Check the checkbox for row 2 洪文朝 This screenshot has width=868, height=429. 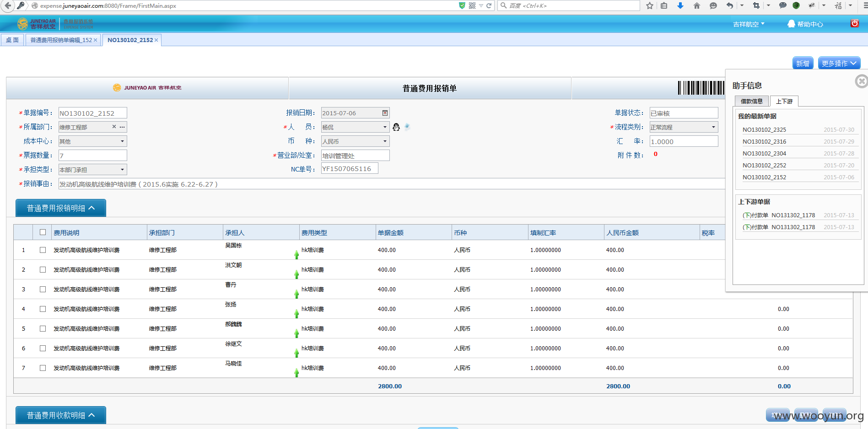click(x=43, y=270)
